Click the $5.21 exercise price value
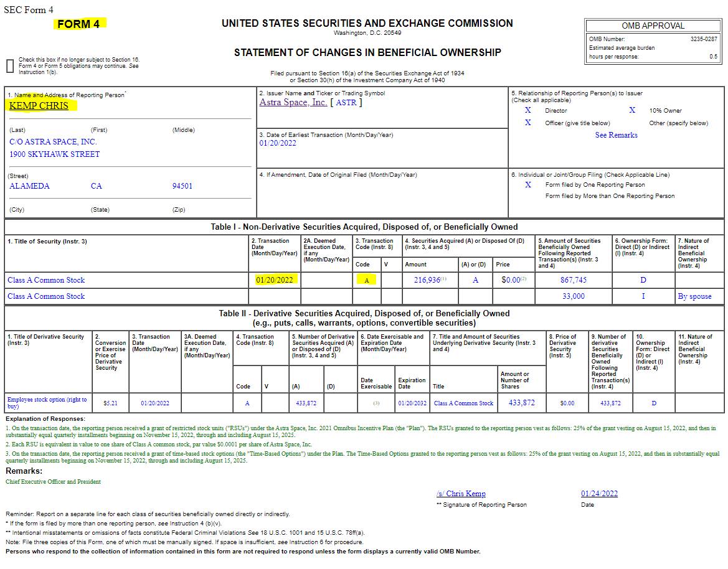The width and height of the screenshot is (728, 569). 110,403
